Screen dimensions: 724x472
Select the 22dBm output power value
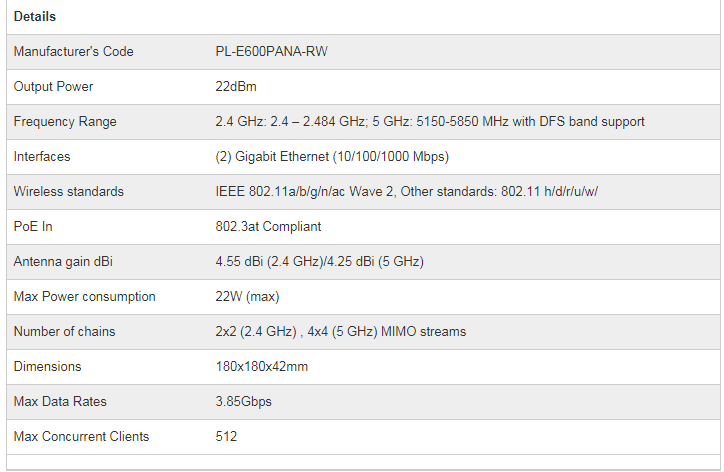[x=236, y=87]
